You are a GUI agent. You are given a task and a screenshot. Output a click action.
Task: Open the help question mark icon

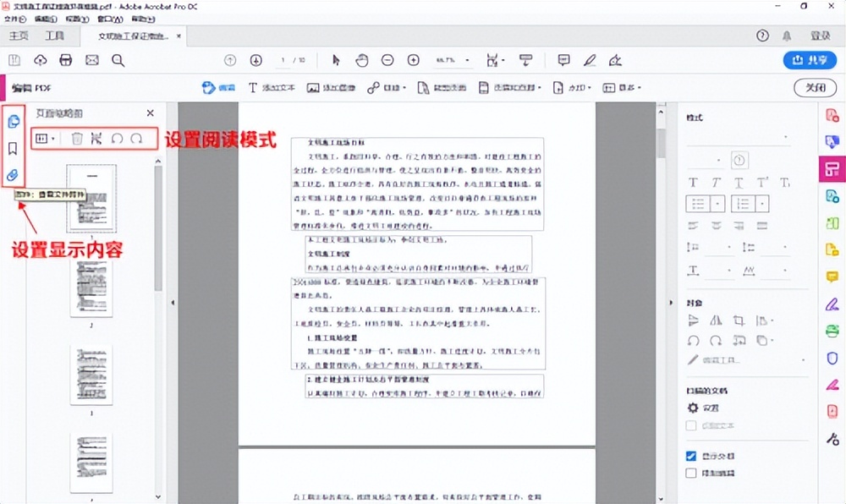tap(762, 36)
